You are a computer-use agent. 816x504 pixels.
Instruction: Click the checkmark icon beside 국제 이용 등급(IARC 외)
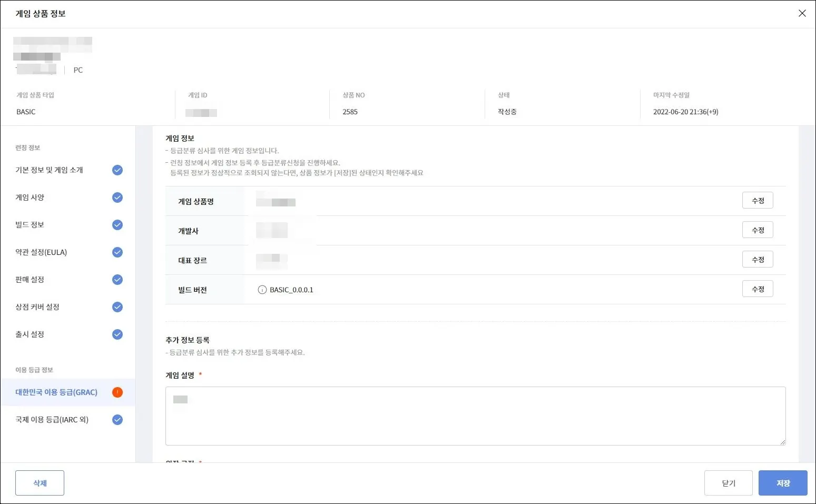click(x=117, y=420)
